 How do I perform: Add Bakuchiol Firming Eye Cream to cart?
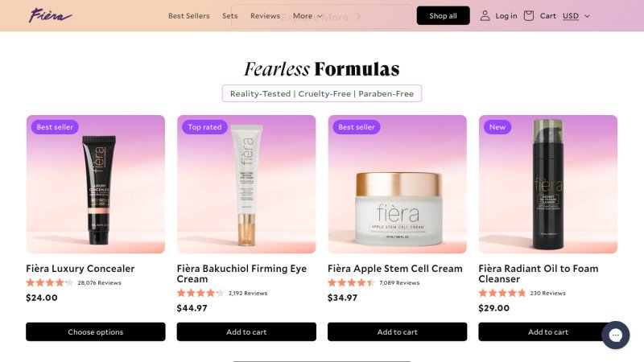(246, 331)
